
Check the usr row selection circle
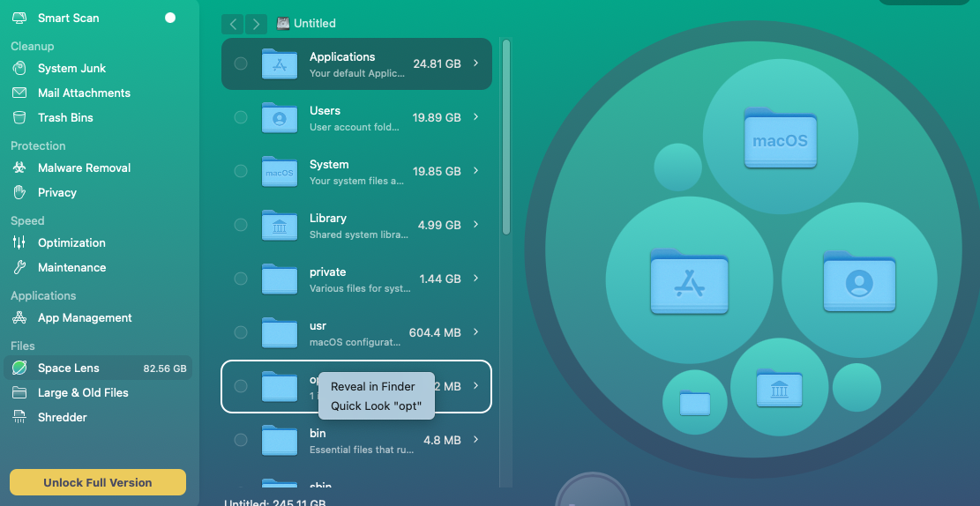[x=241, y=332]
